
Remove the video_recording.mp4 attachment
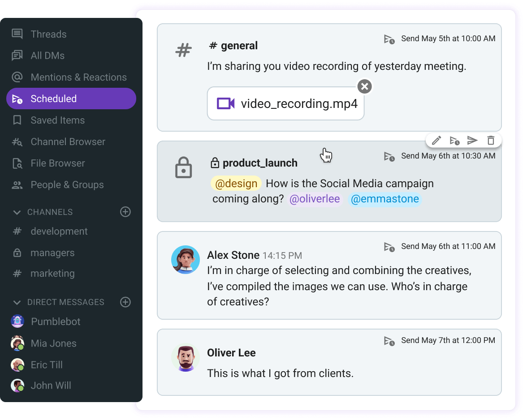tap(364, 86)
